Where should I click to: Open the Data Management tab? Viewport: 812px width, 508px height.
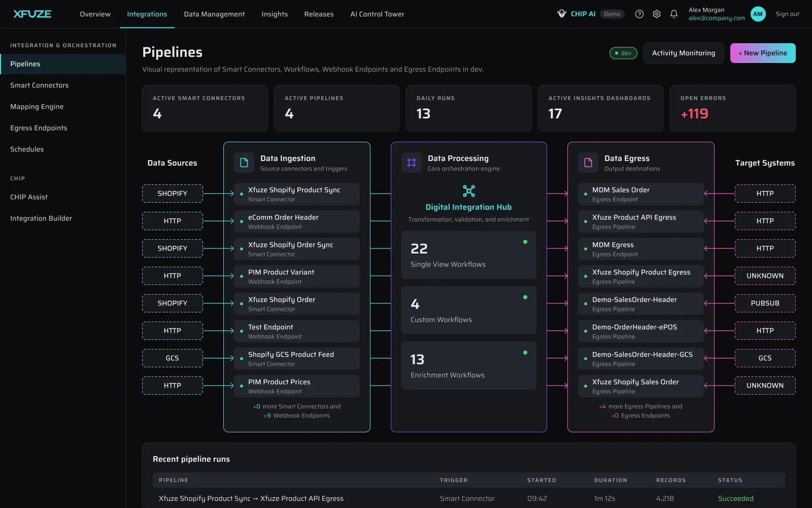tap(214, 14)
